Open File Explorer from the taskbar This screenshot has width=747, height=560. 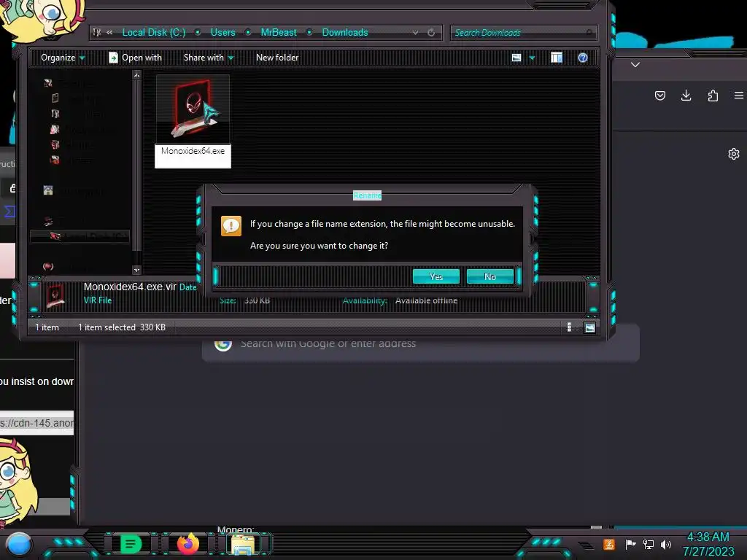(243, 544)
